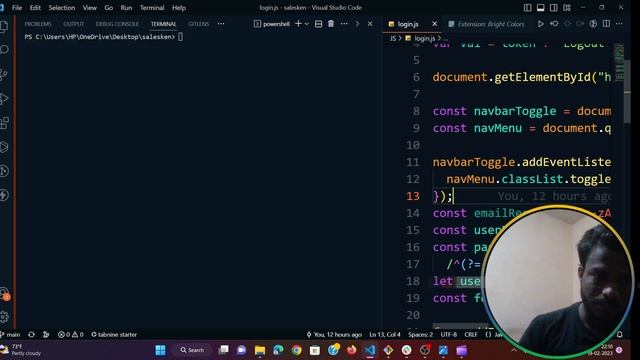640x360 pixels.
Task: Open the Run menu
Action: click(x=126, y=8)
